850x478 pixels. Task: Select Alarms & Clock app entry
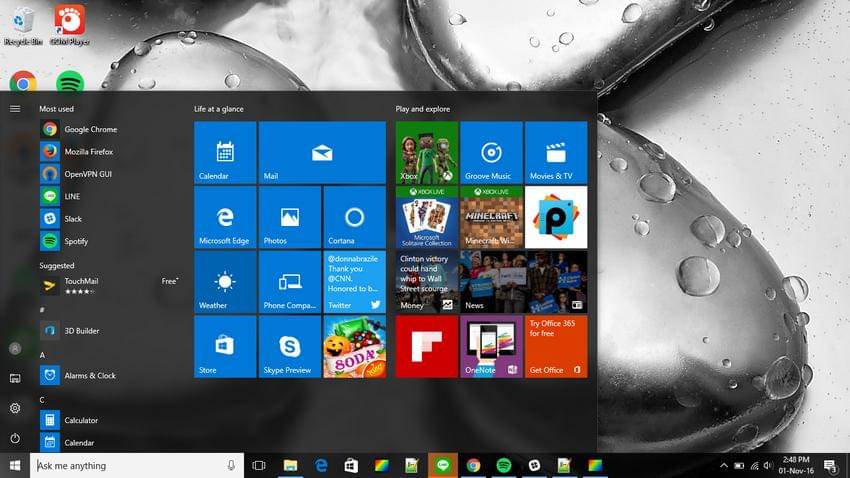coord(90,376)
